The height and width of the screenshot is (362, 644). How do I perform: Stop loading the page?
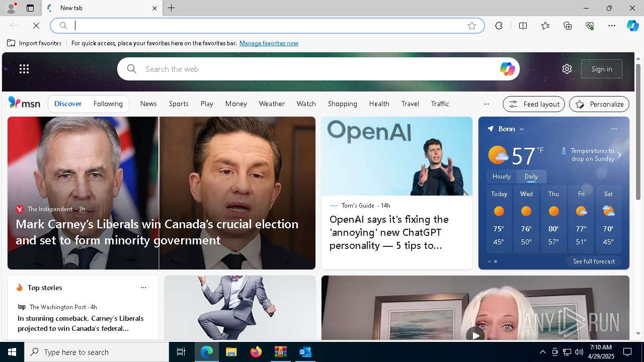click(x=36, y=26)
